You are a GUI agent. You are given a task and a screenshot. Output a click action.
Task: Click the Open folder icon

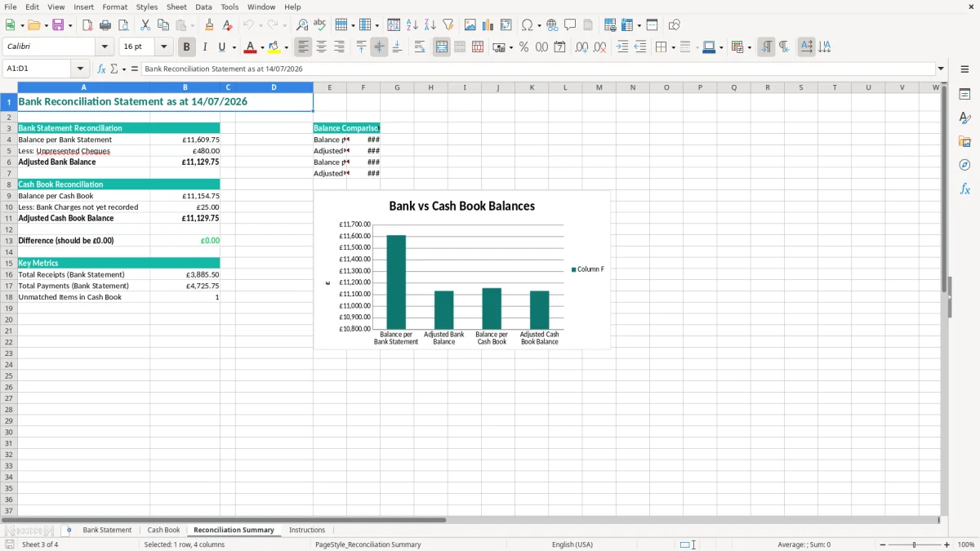33,25
